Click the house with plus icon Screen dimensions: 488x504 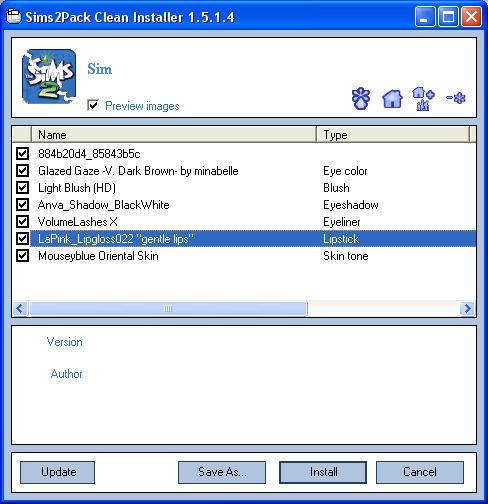tap(423, 98)
